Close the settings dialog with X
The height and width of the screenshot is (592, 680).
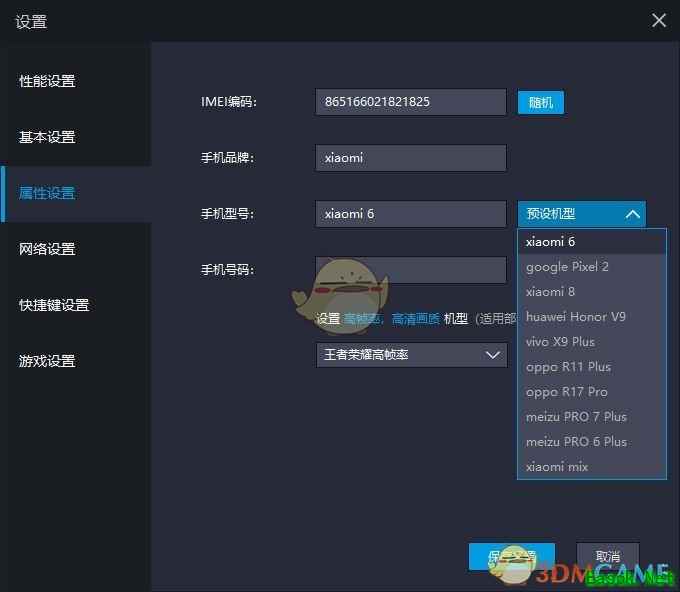658,20
